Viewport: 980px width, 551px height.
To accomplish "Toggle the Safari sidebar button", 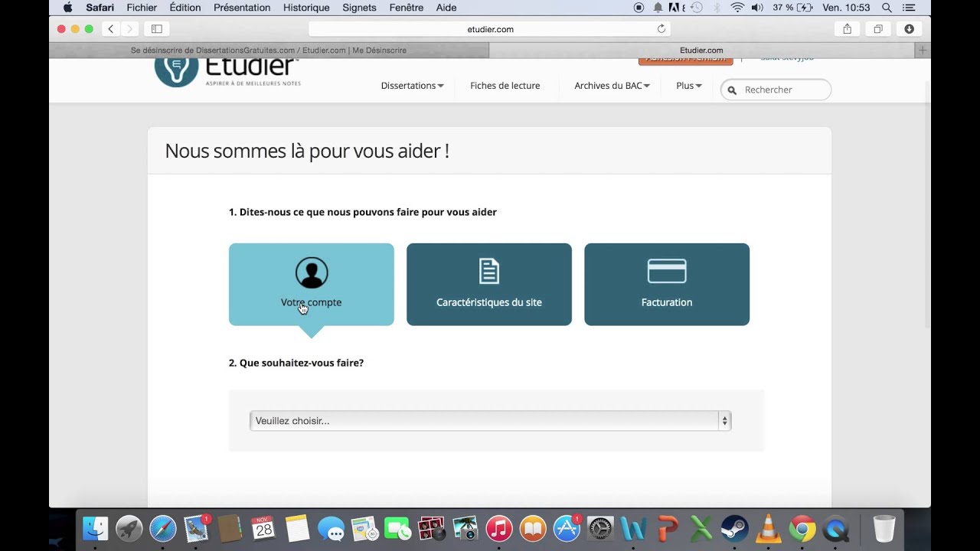I will 157,29.
